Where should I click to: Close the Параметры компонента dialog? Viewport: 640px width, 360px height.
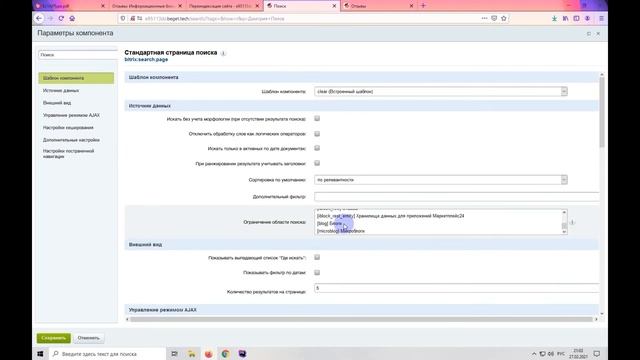point(598,33)
